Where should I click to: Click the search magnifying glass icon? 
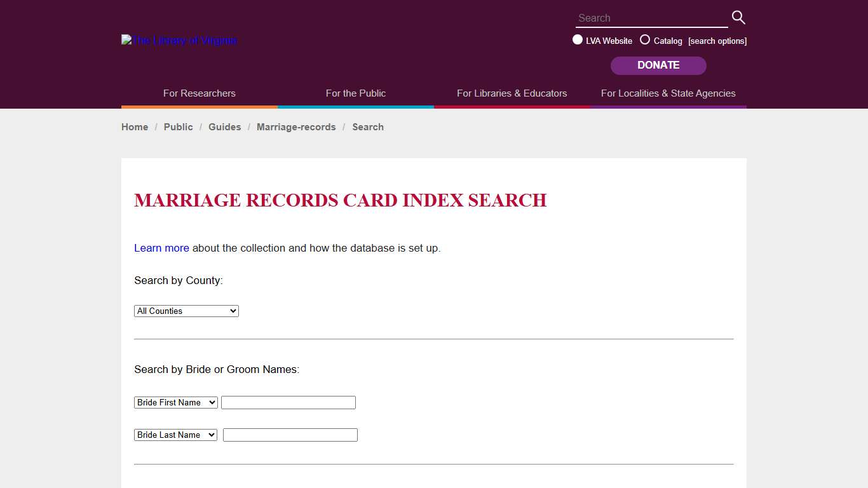point(737,17)
